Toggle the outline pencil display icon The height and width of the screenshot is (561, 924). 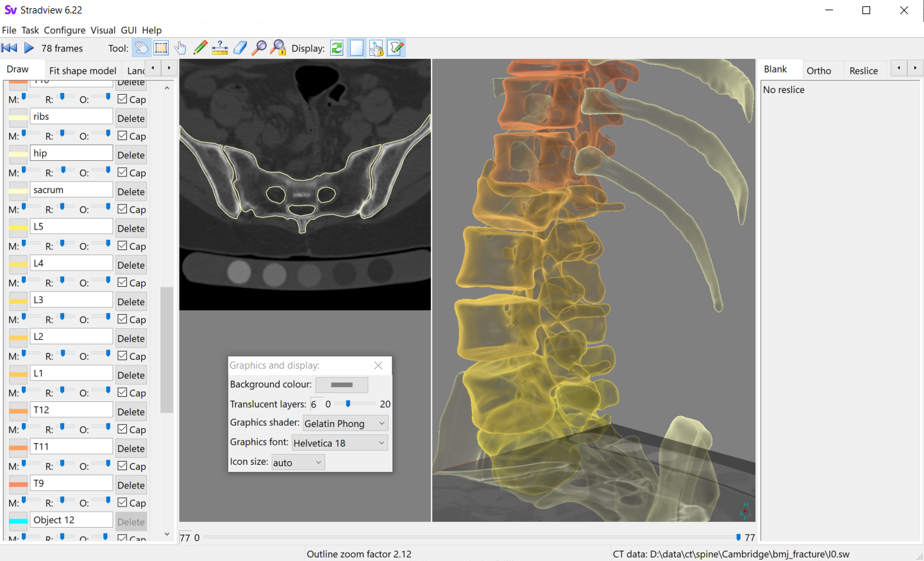(x=396, y=48)
